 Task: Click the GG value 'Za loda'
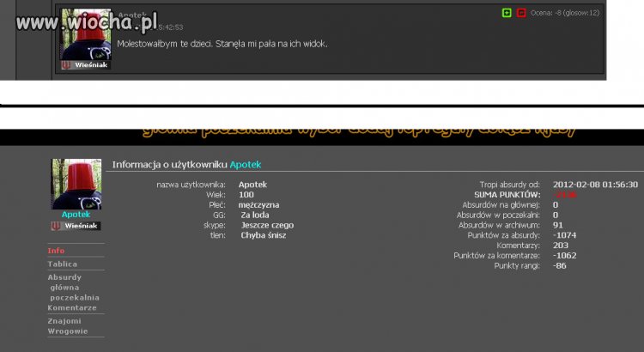(x=255, y=215)
